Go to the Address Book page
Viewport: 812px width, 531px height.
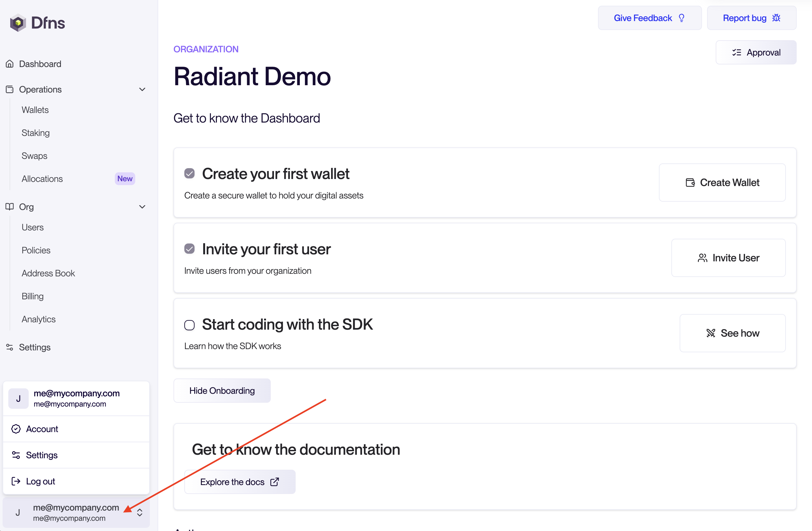[48, 273]
